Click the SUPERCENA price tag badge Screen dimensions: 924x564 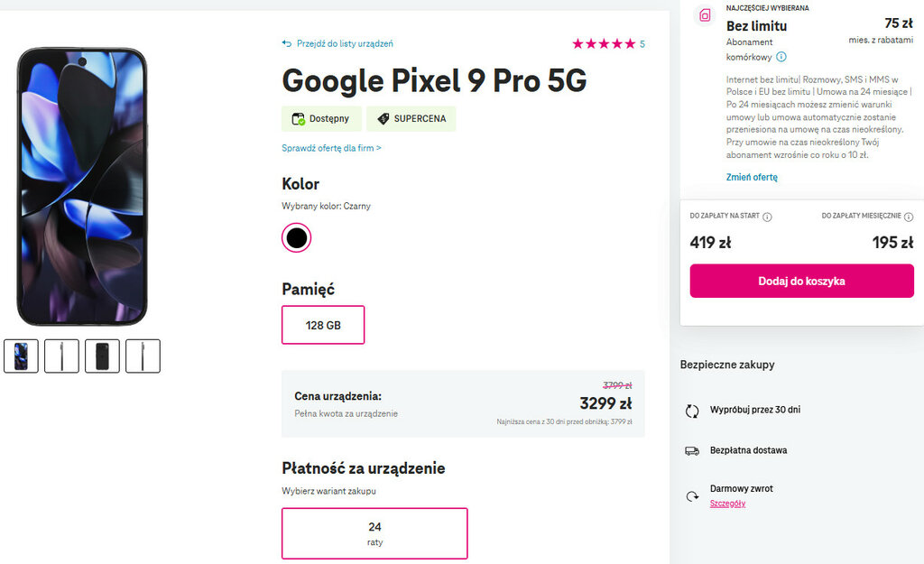pyautogui.click(x=411, y=119)
